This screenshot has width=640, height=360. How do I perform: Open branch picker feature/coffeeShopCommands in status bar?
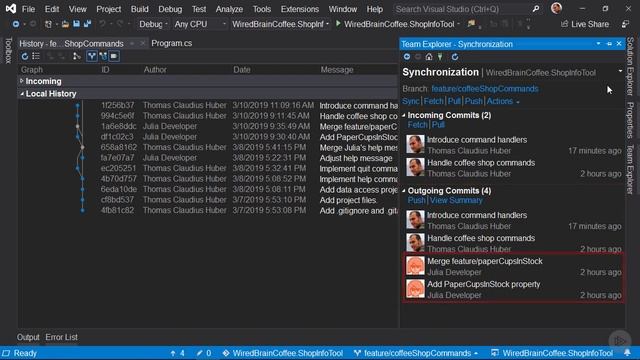(416, 353)
